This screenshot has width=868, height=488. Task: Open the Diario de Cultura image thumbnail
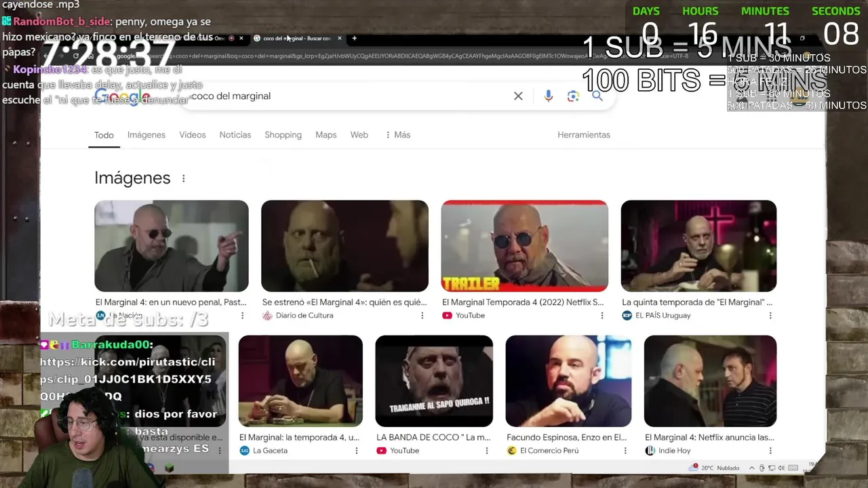[x=344, y=245]
